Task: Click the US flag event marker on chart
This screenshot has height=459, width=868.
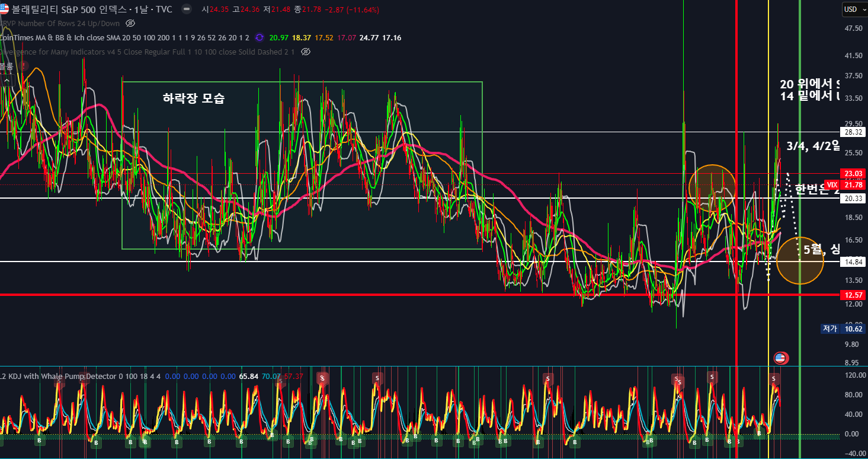Action: point(781,358)
